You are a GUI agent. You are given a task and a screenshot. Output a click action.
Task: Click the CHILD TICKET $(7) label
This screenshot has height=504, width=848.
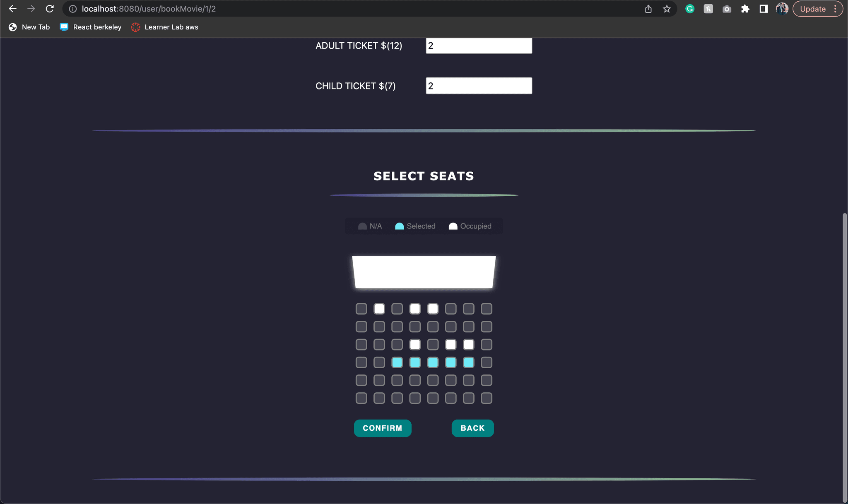pos(355,86)
